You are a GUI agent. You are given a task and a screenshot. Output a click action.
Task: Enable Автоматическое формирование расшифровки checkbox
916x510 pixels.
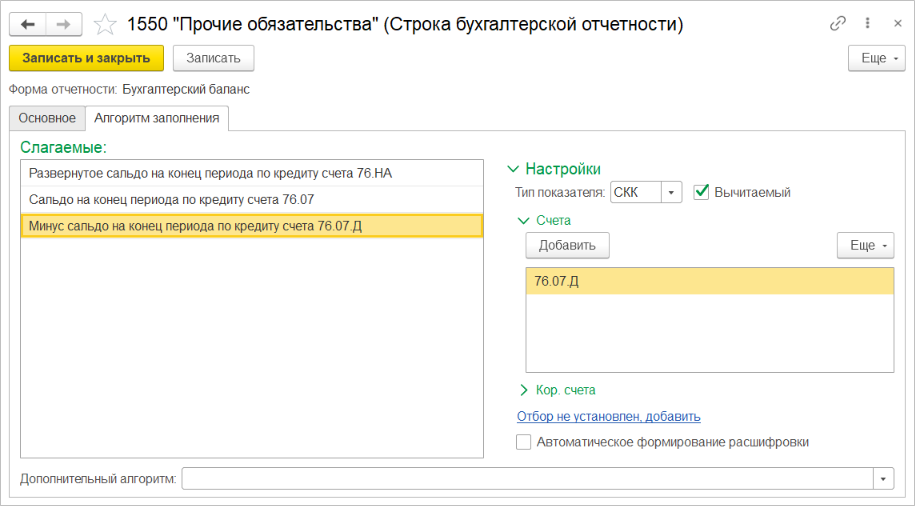pyautogui.click(x=524, y=442)
